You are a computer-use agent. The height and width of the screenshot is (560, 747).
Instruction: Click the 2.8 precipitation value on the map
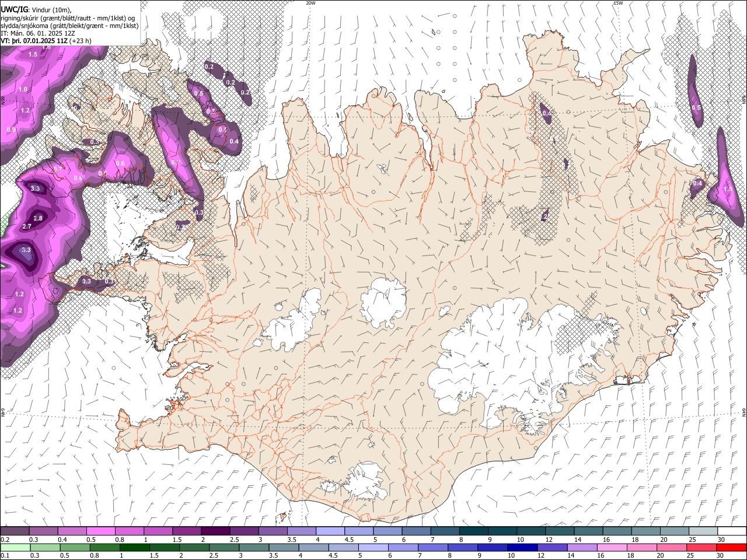coord(38,218)
